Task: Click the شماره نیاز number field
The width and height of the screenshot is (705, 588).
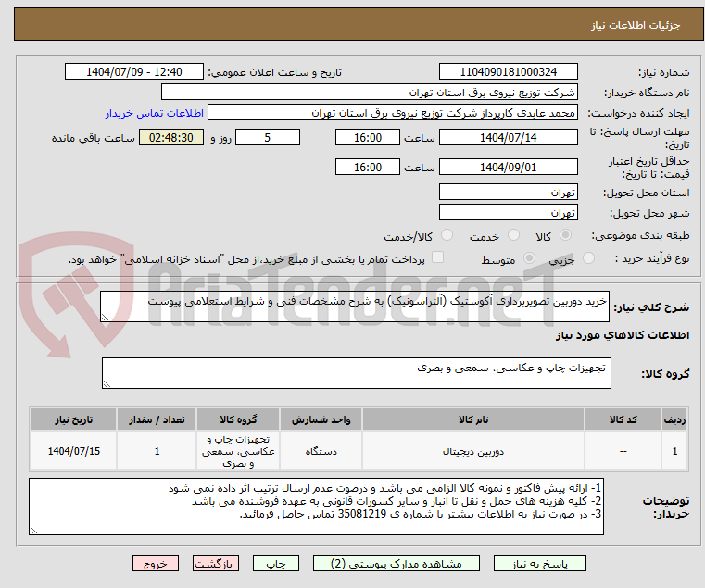Action: click(509, 72)
